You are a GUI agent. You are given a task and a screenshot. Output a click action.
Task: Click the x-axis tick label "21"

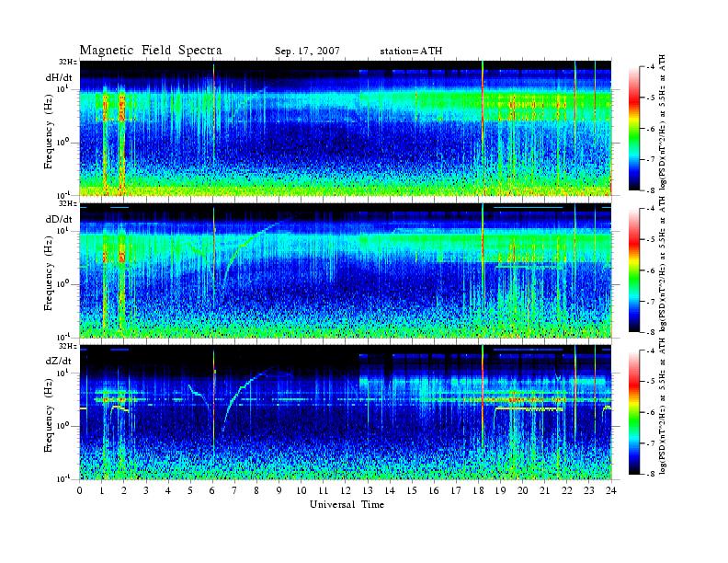[544, 490]
